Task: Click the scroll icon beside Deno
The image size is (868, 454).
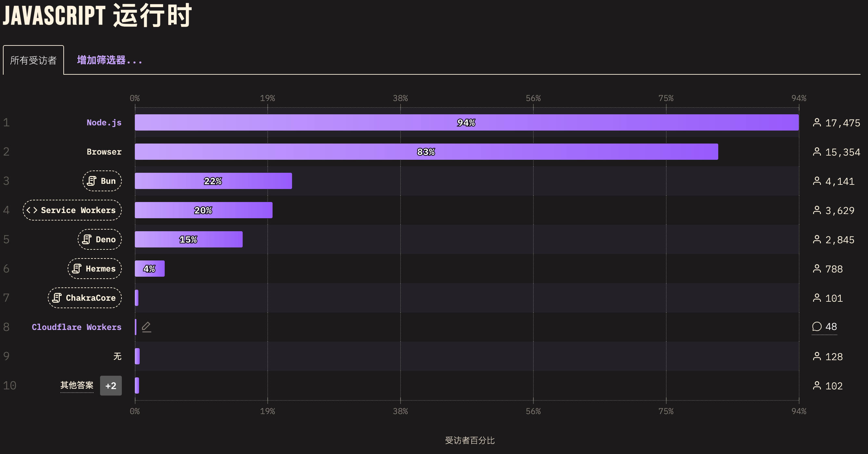Action: [87, 239]
